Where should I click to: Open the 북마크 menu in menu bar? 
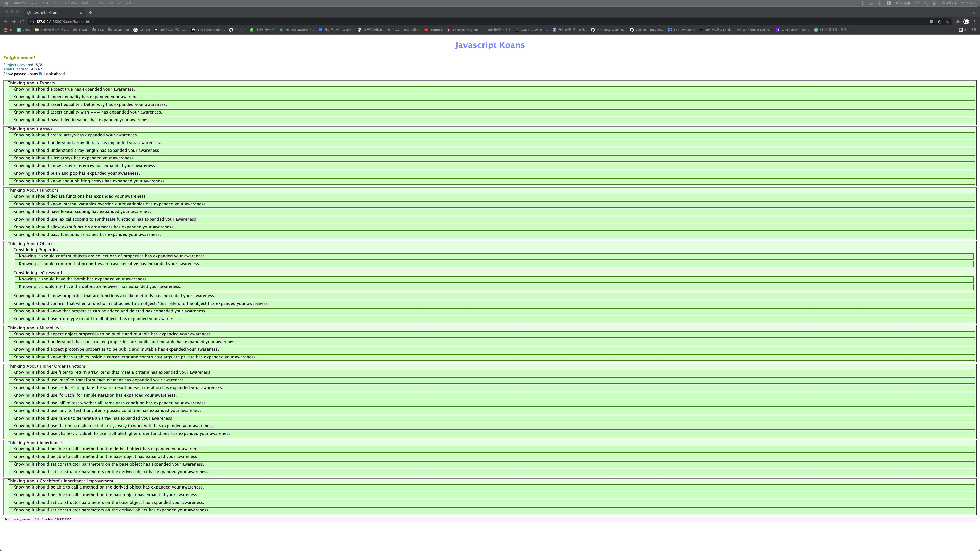pyautogui.click(x=86, y=3)
